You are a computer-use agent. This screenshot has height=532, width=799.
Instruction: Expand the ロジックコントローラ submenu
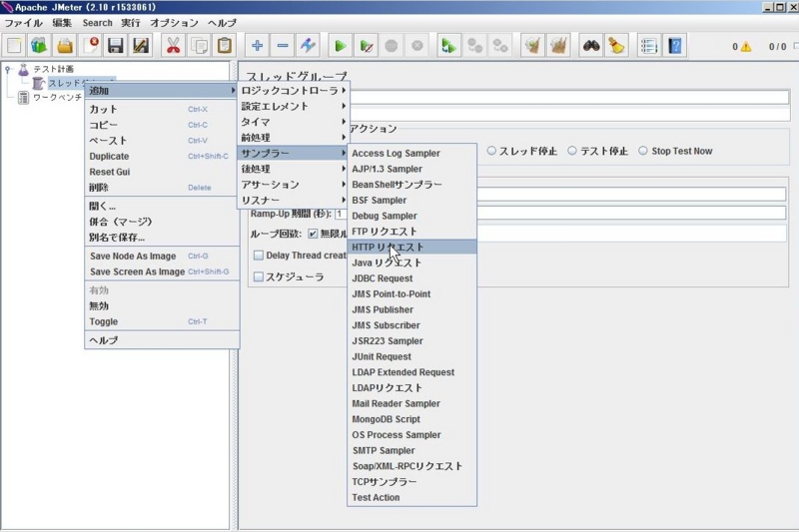point(294,91)
